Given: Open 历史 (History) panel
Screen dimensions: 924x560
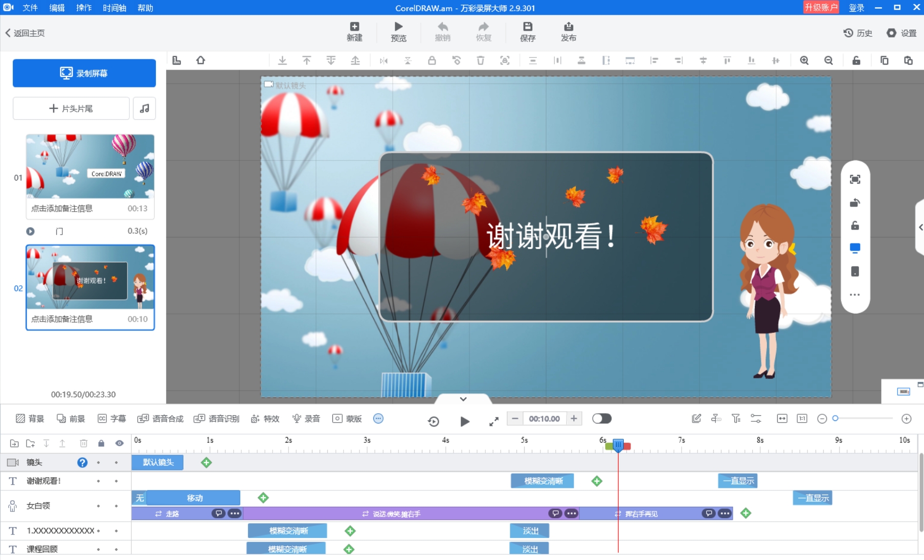Looking at the screenshot, I should pos(858,33).
